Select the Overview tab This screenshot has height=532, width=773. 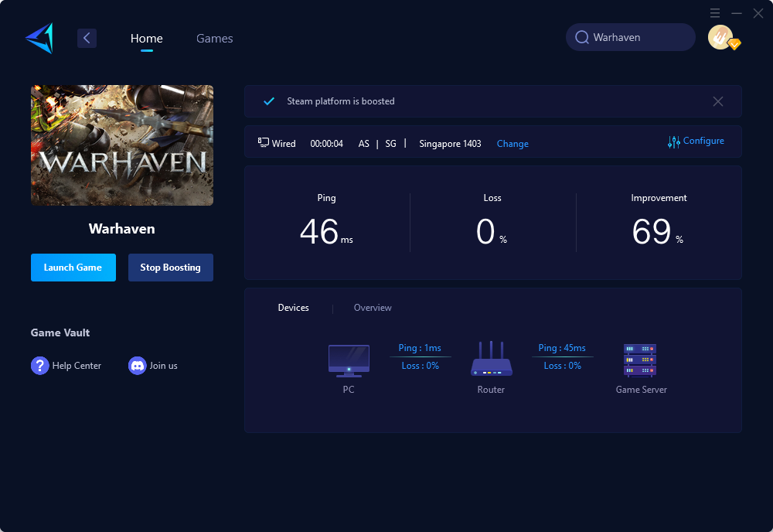coord(373,308)
